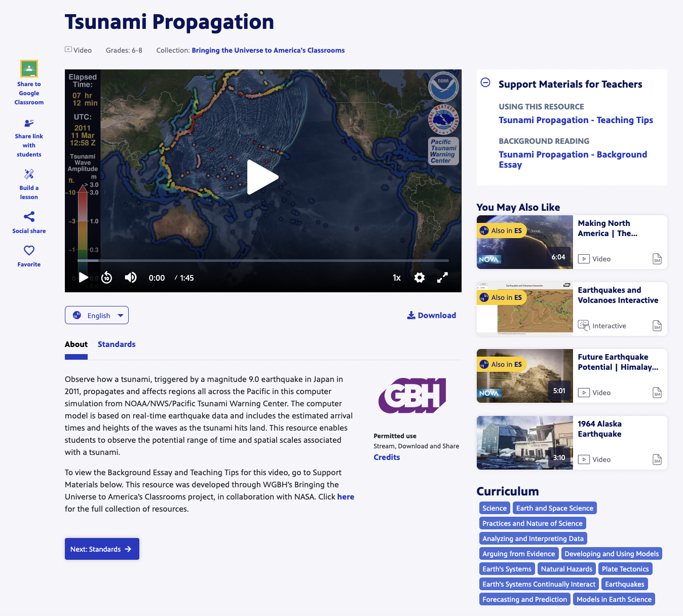Open video settings with the gear icon

(420, 278)
